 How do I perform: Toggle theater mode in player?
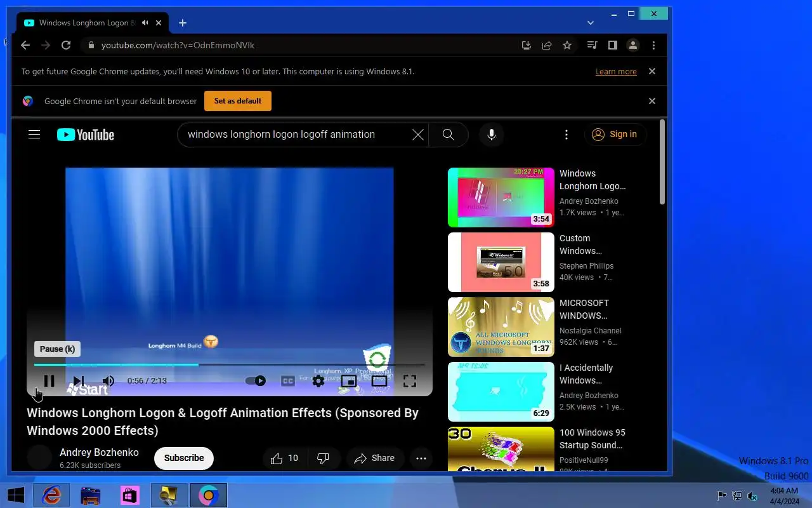coord(379,381)
